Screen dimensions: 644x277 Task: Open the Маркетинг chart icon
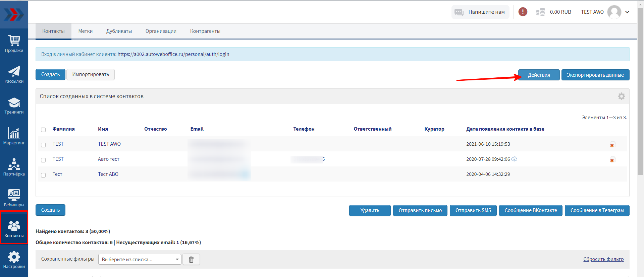click(x=14, y=136)
